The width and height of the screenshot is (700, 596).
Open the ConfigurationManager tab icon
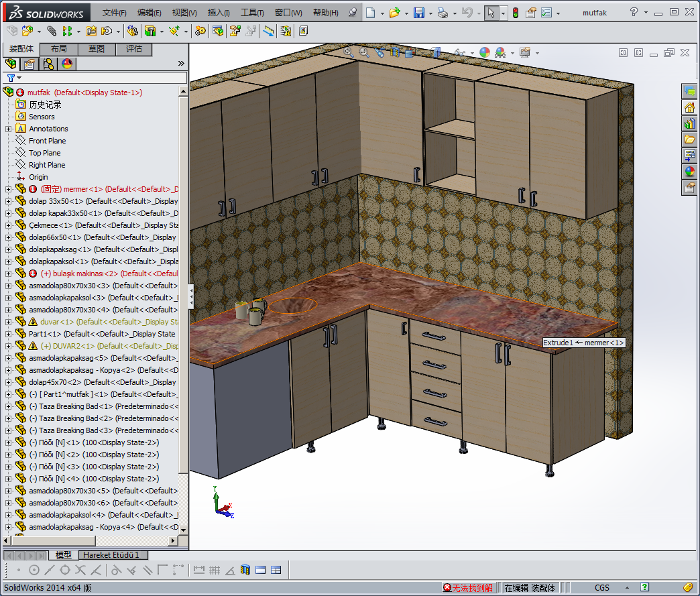click(48, 64)
